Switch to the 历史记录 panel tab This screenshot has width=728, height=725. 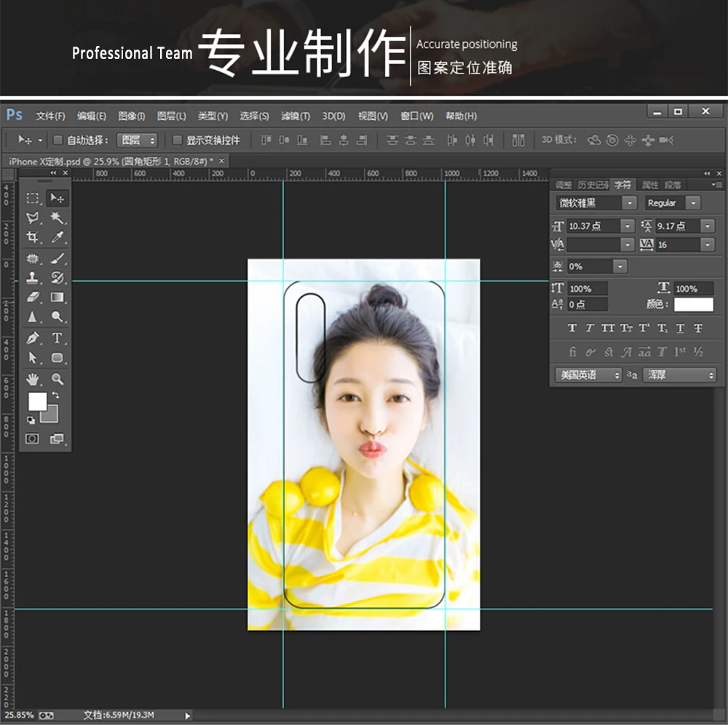pos(592,185)
